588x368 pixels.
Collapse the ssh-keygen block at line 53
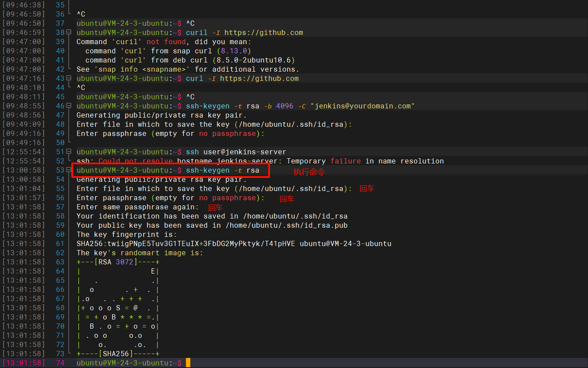[69, 170]
